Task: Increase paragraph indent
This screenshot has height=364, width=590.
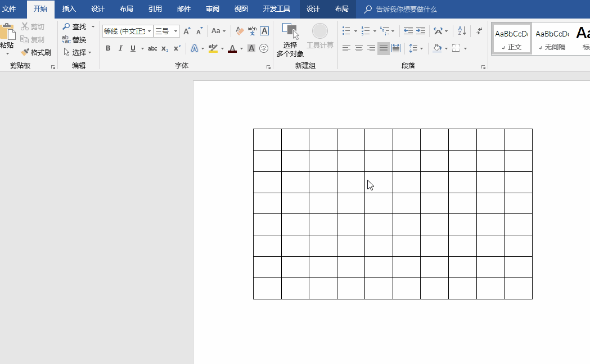Action: (421, 31)
